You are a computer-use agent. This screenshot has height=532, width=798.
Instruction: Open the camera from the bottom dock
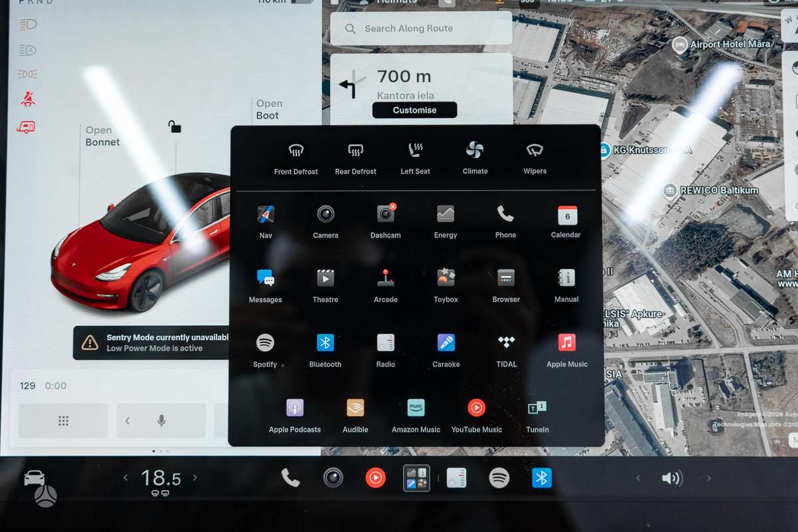[x=333, y=477]
